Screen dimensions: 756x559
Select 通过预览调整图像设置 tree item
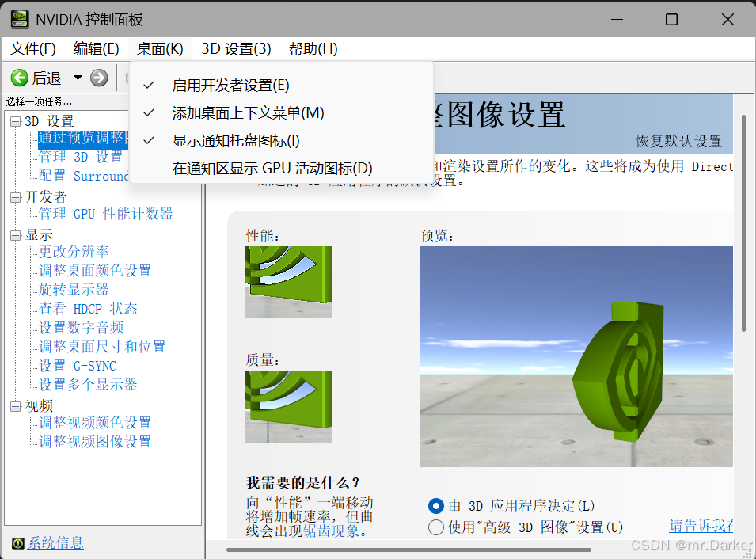coord(83,139)
